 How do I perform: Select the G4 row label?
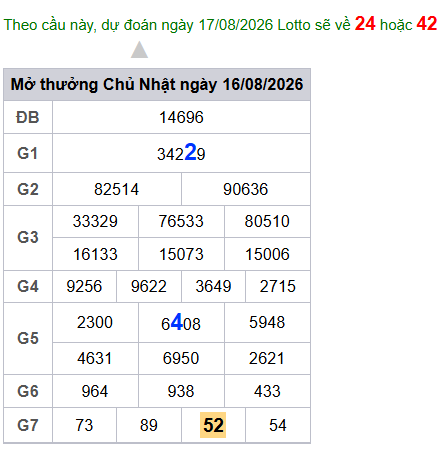tap(28, 286)
